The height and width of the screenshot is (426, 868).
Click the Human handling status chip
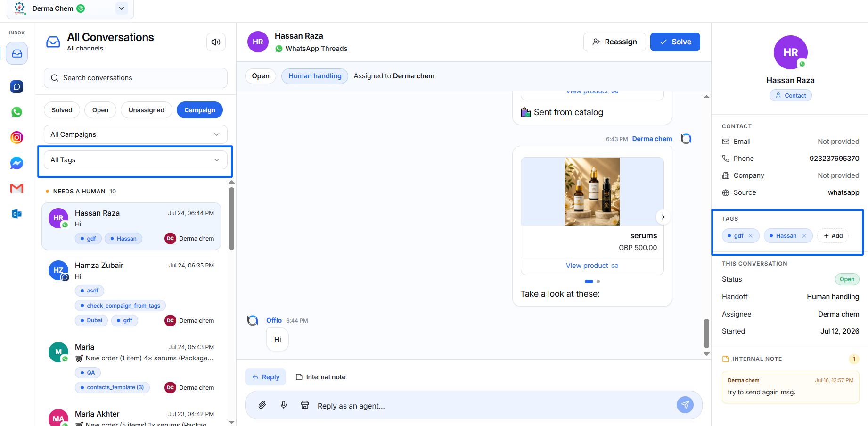tap(315, 76)
